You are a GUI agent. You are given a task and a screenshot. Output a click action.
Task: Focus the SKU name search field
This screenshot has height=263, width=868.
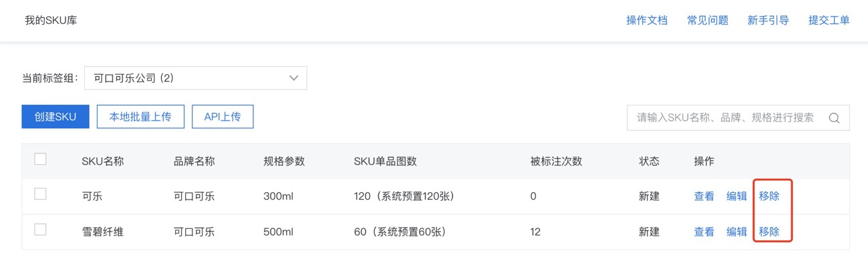coord(726,117)
